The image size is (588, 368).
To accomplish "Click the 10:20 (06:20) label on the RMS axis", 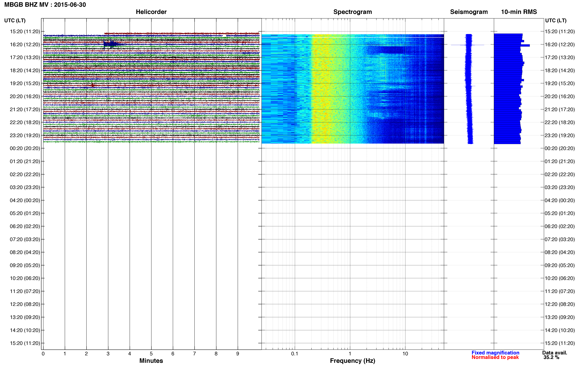I will [560, 278].
